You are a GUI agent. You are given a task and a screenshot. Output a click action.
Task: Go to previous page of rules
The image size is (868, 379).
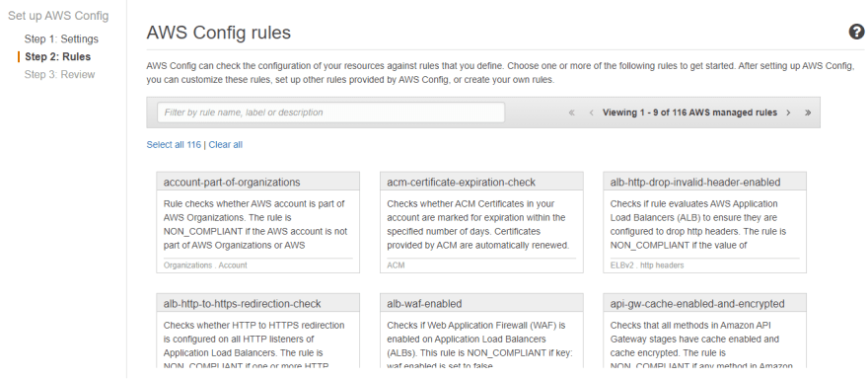coord(591,113)
